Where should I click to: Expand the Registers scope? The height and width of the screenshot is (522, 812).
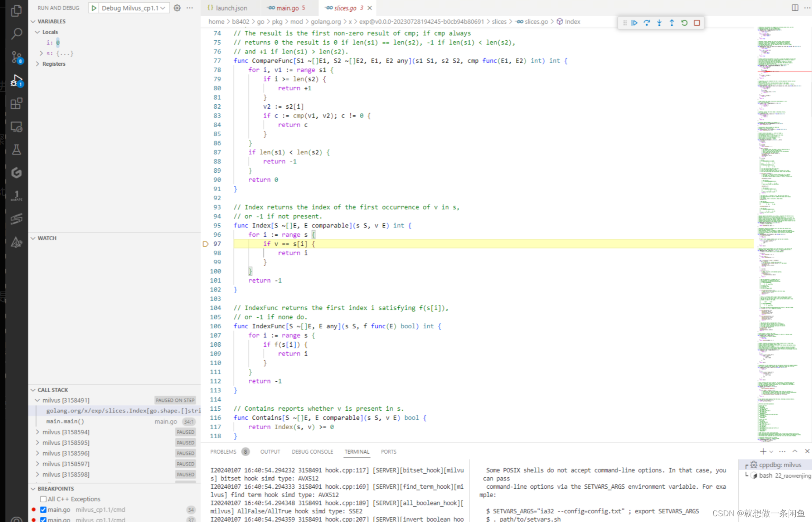[x=38, y=64]
